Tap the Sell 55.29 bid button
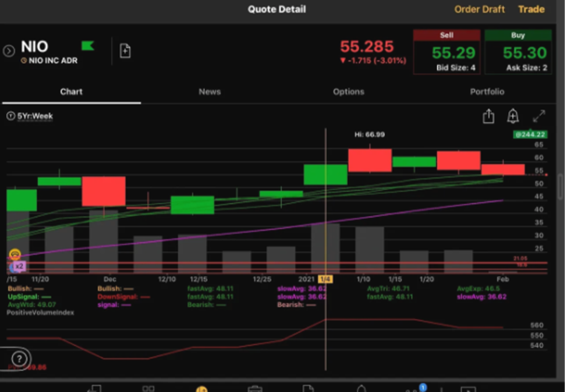This screenshot has width=565, height=392. click(447, 52)
